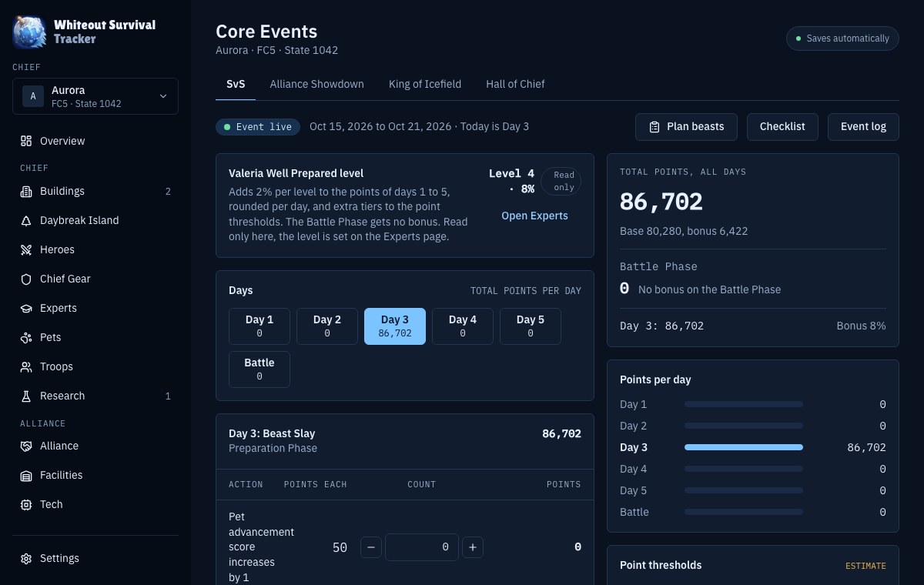
Task: Open the King of Icefield tab
Action: (425, 84)
